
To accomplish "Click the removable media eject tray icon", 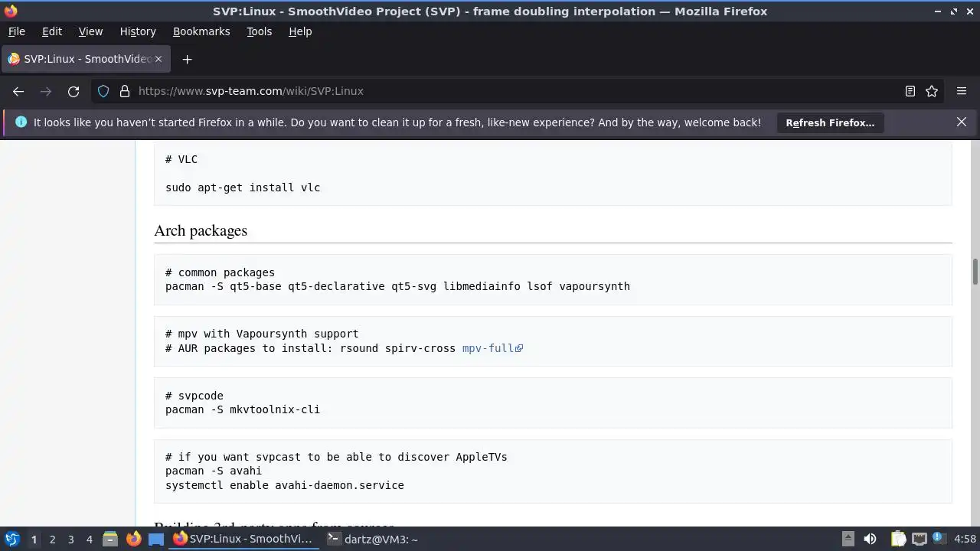I will [848, 539].
